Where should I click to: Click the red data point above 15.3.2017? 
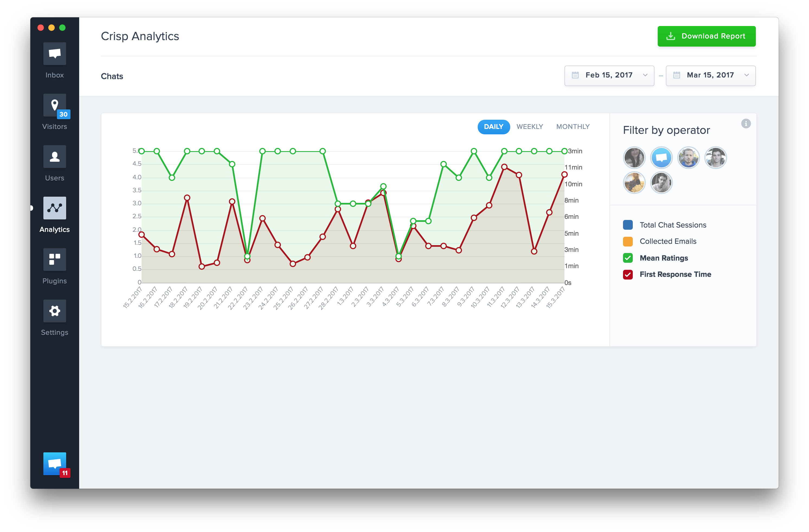coord(564,175)
